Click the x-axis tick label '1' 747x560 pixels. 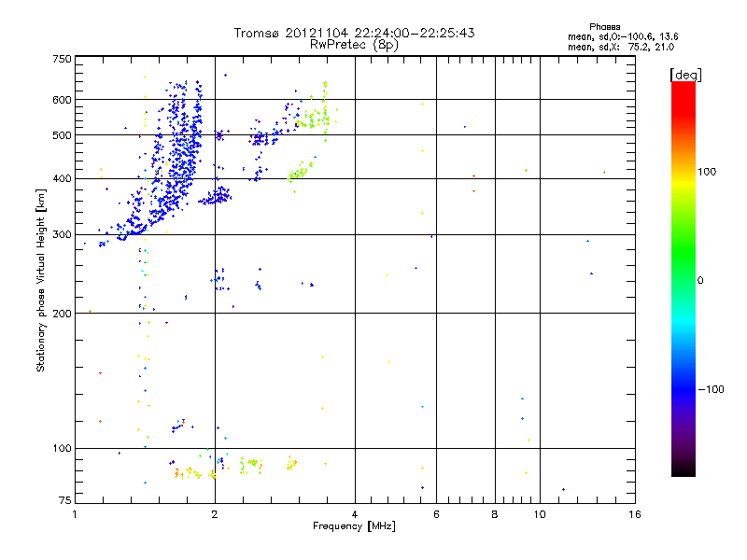click(75, 514)
